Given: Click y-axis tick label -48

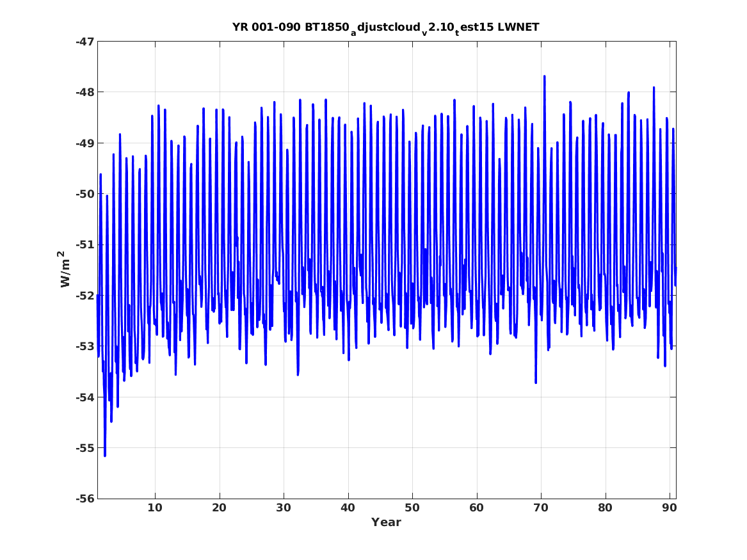Looking at the screenshot, I should click(x=84, y=92).
